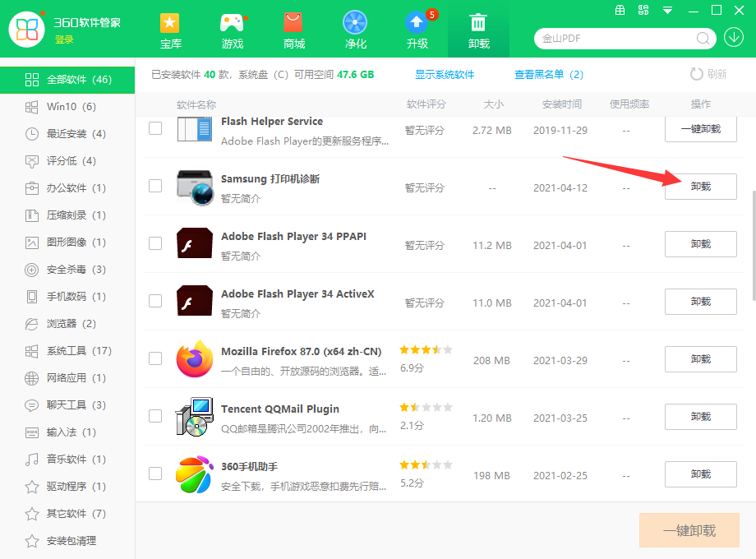Select 最近安装 (4) category
Image resolution: width=756 pixels, height=559 pixels.
click(67, 134)
